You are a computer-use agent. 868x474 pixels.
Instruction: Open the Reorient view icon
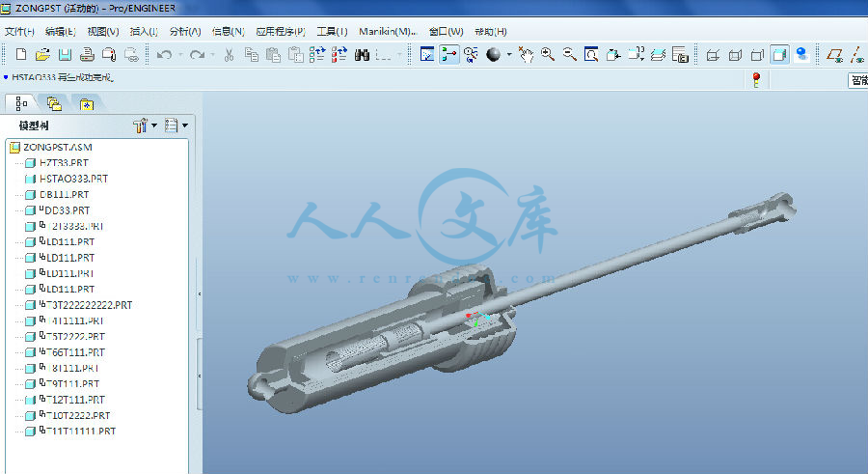(x=613, y=54)
